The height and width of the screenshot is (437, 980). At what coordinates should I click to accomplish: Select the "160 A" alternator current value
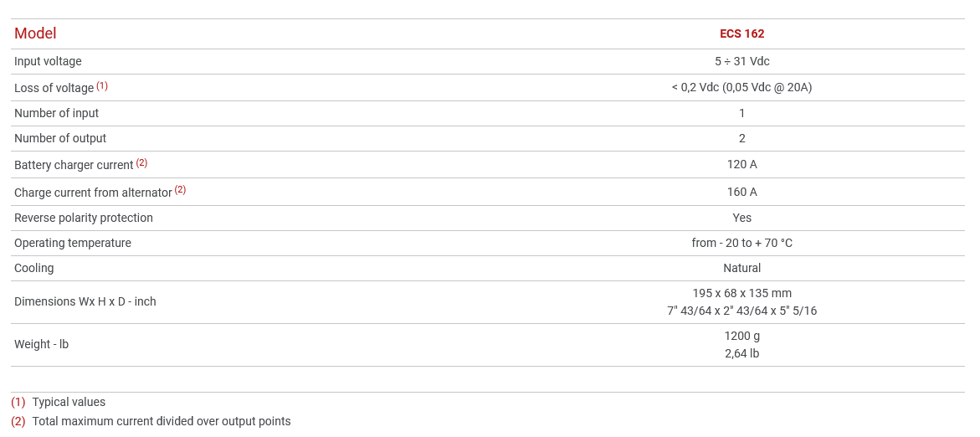point(741,192)
